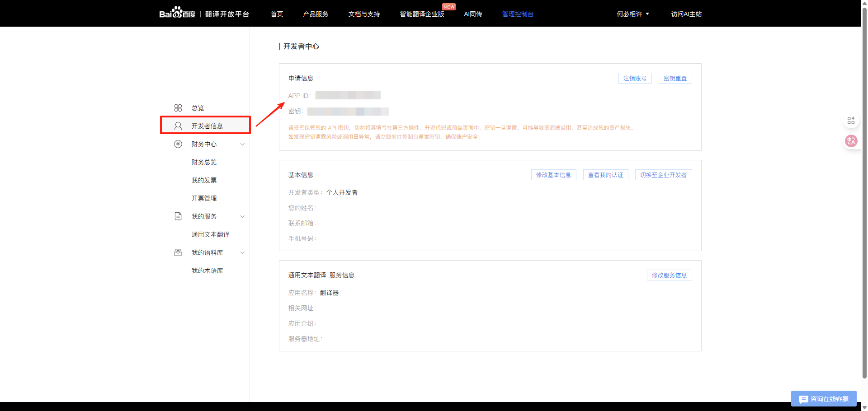Click the Baidu logo in header
This screenshot has width=868, height=411.
(x=177, y=13)
